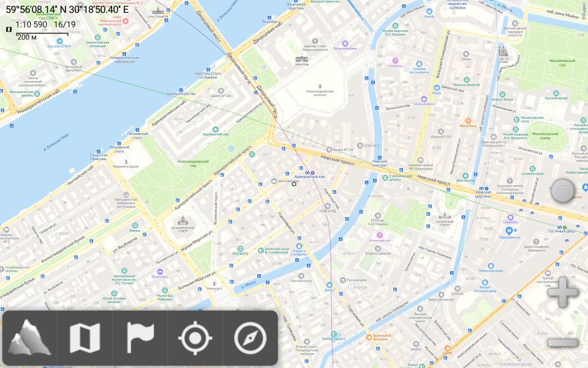Zoom out with the minus button

pyautogui.click(x=562, y=342)
